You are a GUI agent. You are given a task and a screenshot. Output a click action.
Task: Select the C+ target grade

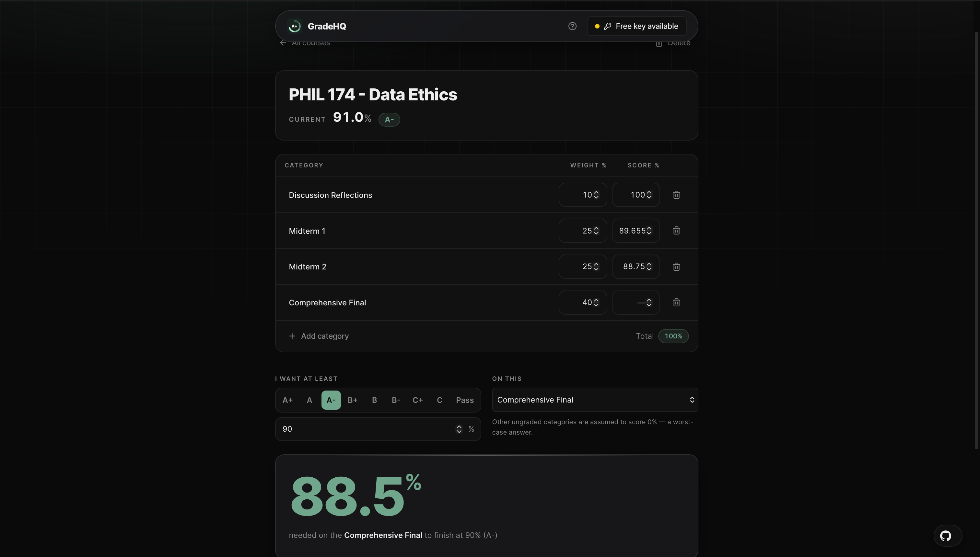coord(418,400)
